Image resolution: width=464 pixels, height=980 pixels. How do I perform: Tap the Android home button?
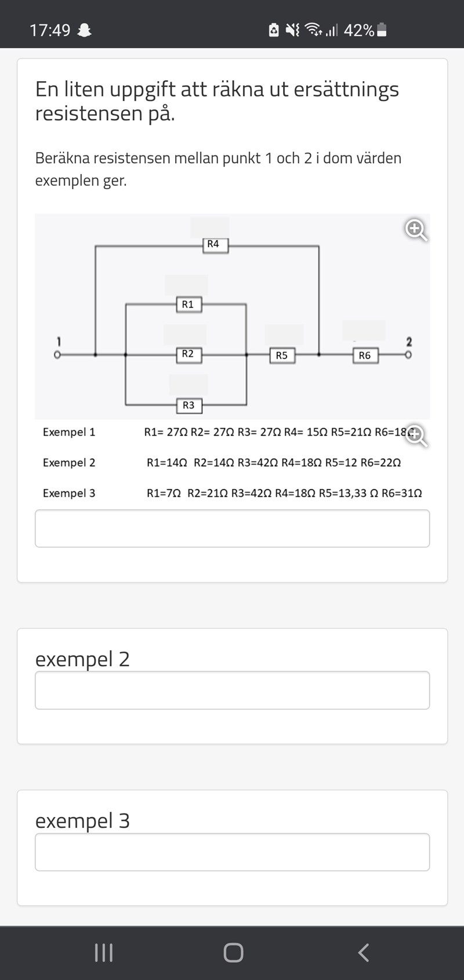coord(233,952)
